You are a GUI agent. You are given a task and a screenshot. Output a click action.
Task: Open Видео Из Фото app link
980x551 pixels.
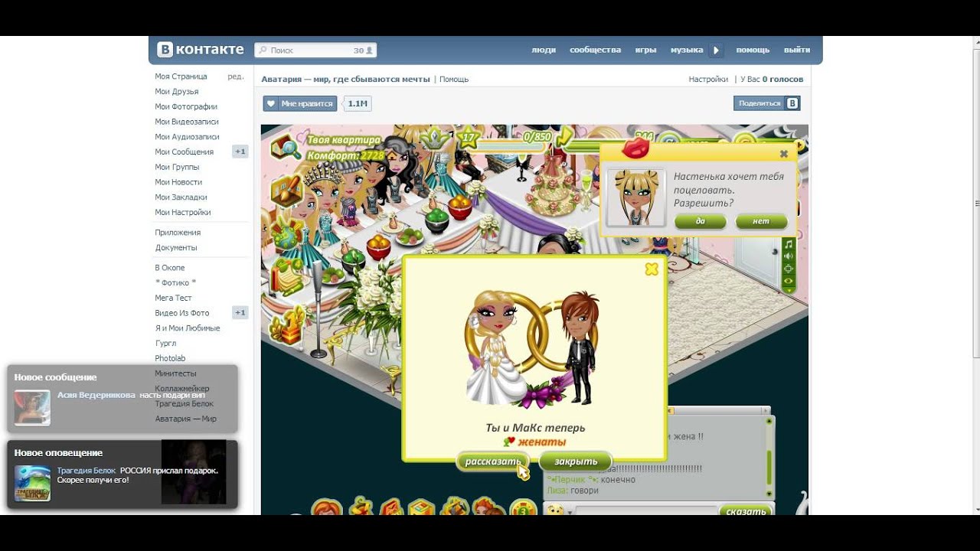pos(181,313)
